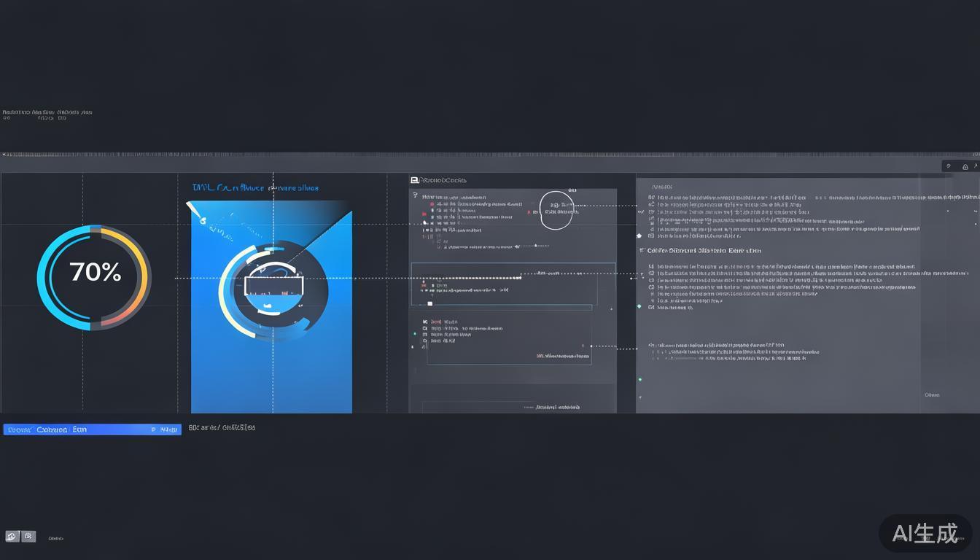The image size is (980, 560).
Task: Click the small label at right panel's bottom-right
Action: pos(932,395)
